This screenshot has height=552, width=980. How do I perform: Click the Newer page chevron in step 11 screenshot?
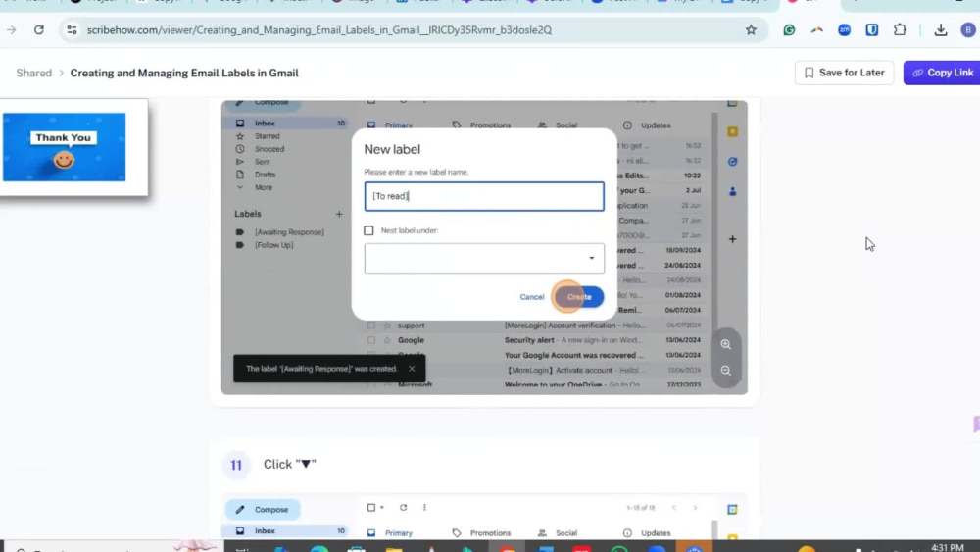coord(674,508)
